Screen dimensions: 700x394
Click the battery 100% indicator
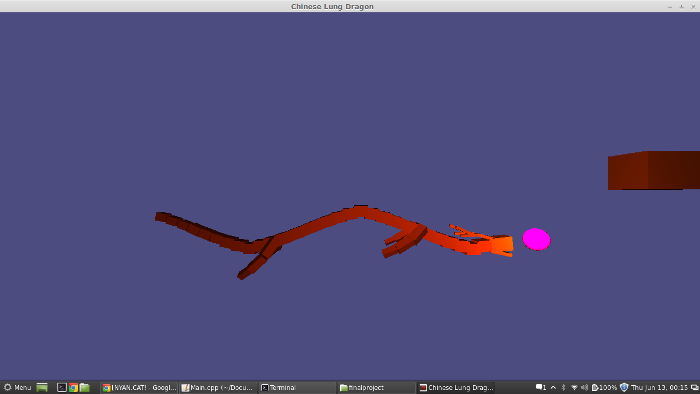[x=604, y=387]
